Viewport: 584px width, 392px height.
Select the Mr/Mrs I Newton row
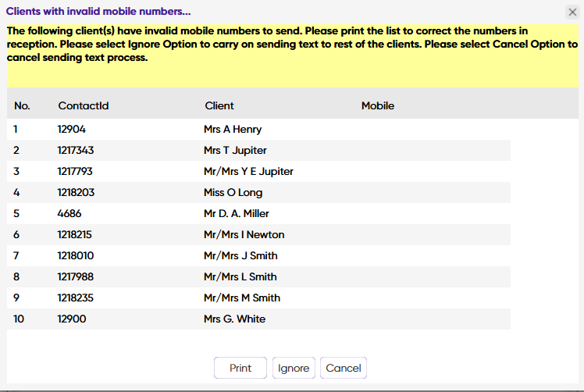click(x=258, y=234)
